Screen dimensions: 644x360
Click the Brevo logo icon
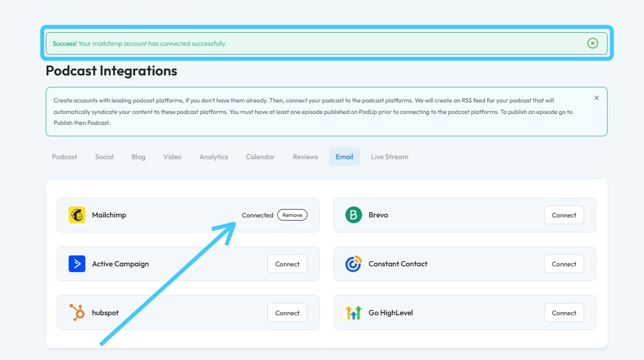point(353,215)
